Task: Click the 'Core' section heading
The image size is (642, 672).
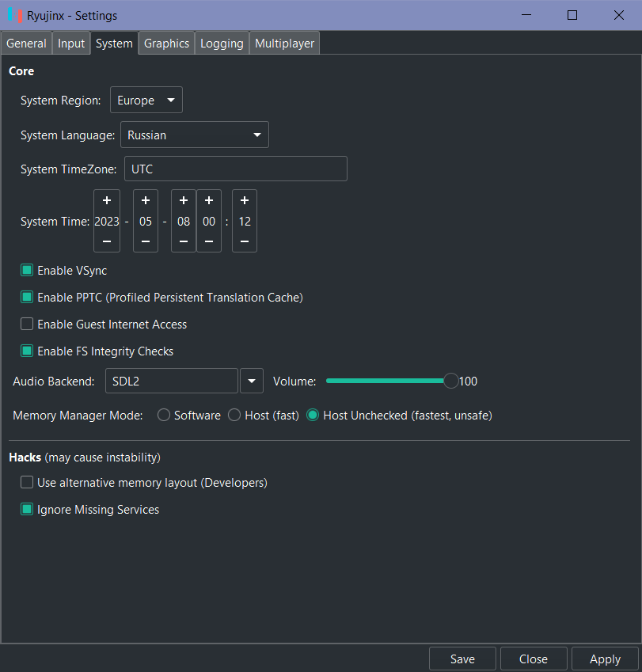Action: (21, 71)
